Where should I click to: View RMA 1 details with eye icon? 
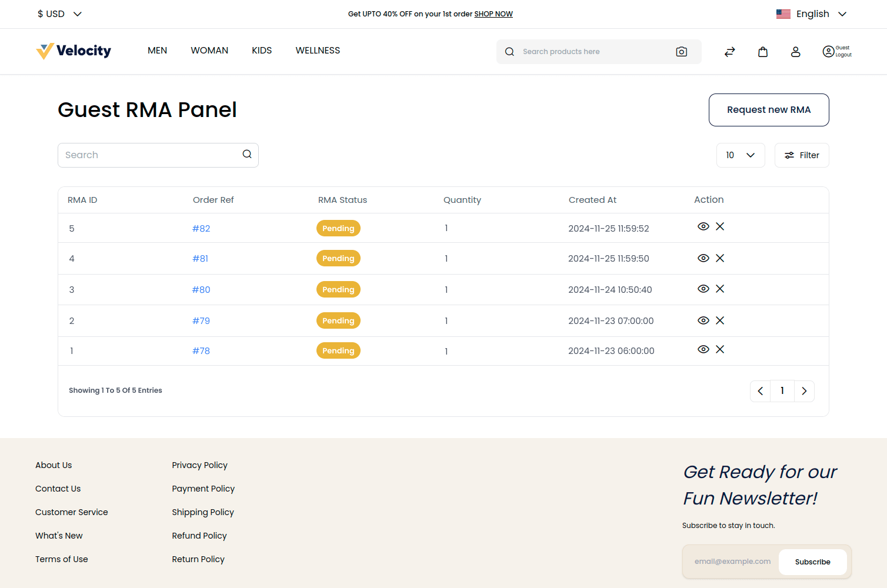703,349
